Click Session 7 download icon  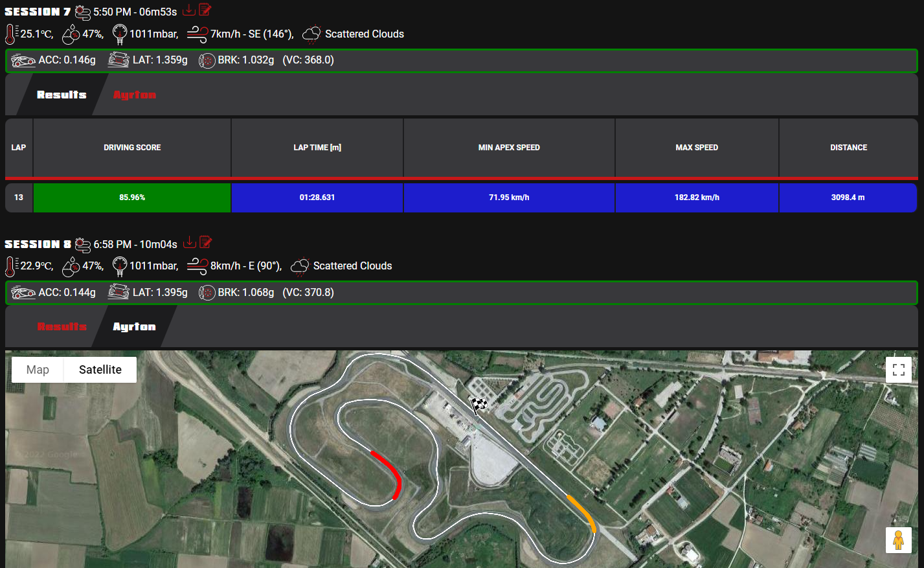pos(188,10)
